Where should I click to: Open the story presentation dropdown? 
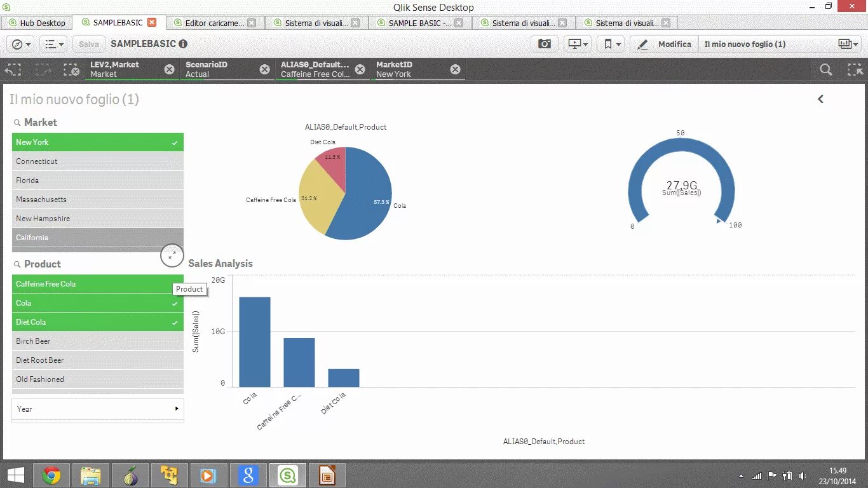(578, 44)
